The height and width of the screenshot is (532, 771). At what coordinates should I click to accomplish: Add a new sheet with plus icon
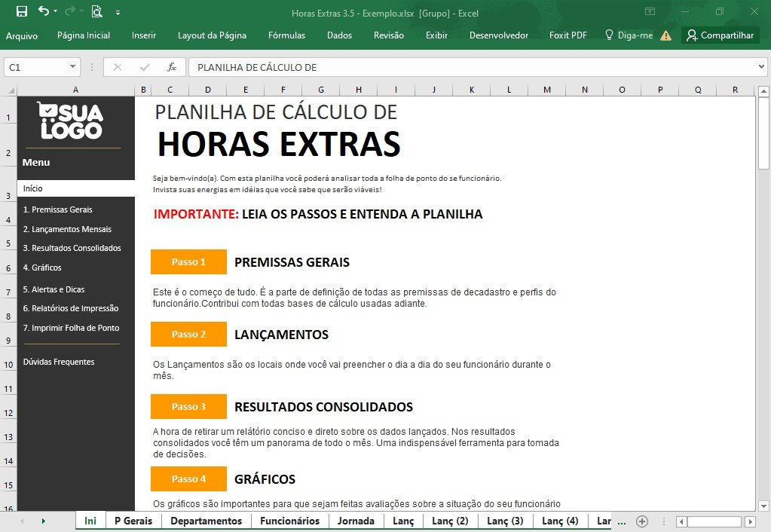click(x=642, y=521)
